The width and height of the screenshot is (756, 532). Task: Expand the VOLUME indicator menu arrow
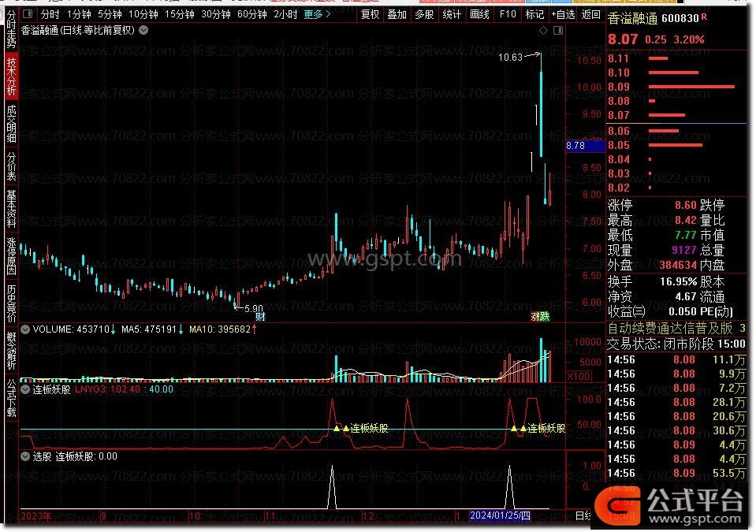[x=25, y=329]
